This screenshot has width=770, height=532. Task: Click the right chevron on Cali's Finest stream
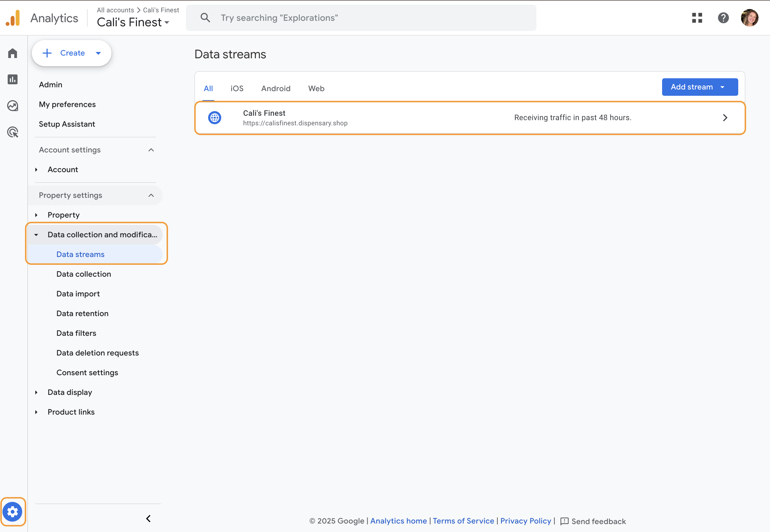[725, 118]
